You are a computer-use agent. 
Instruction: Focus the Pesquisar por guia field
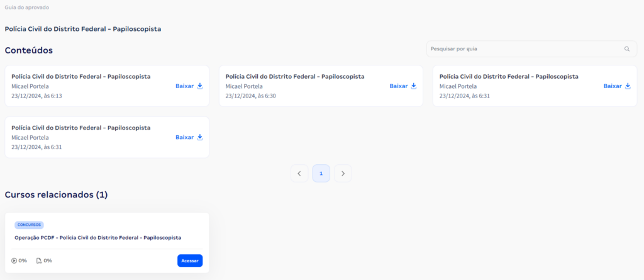531,49
